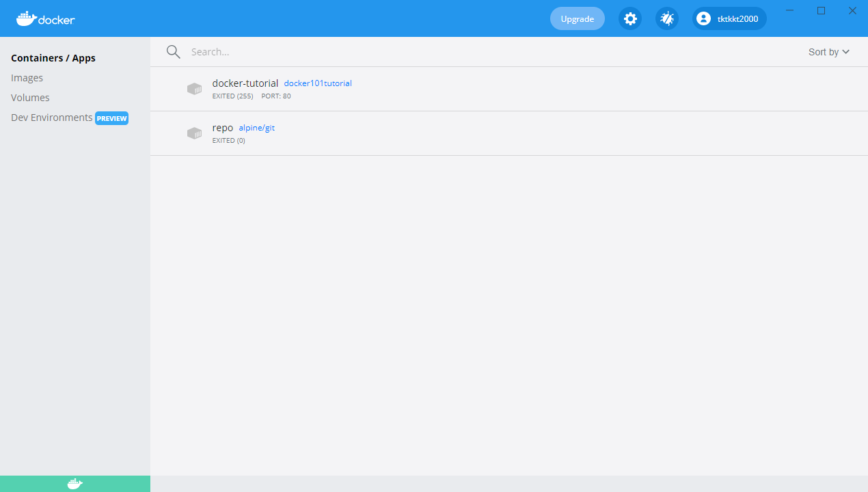868x492 pixels.
Task: Click the EXITED (0) status text
Action: click(229, 141)
